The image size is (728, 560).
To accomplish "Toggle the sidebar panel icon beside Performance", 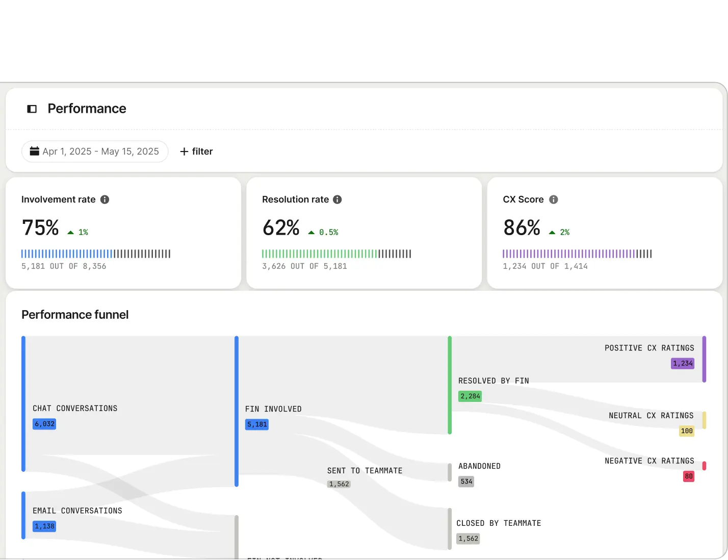I will 32,109.
